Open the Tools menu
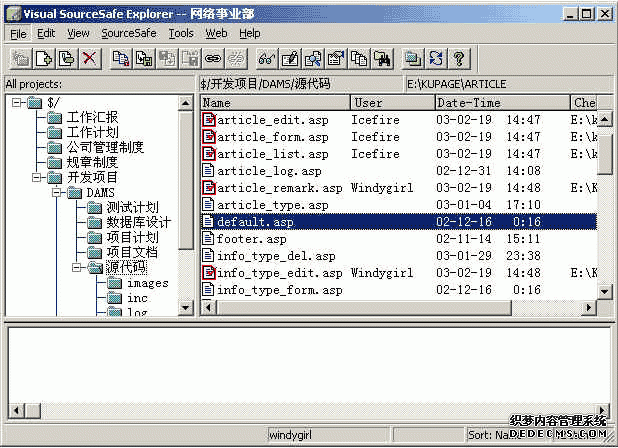The height and width of the screenshot is (448, 618). (x=181, y=33)
